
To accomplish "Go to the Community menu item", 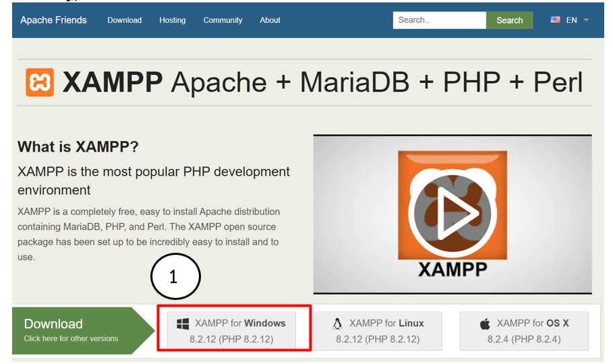I will tap(223, 20).
